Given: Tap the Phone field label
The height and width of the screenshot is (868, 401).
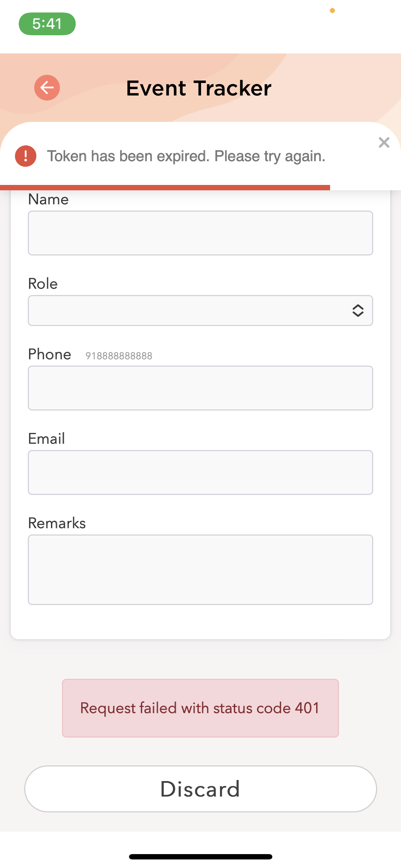Looking at the screenshot, I should [50, 355].
